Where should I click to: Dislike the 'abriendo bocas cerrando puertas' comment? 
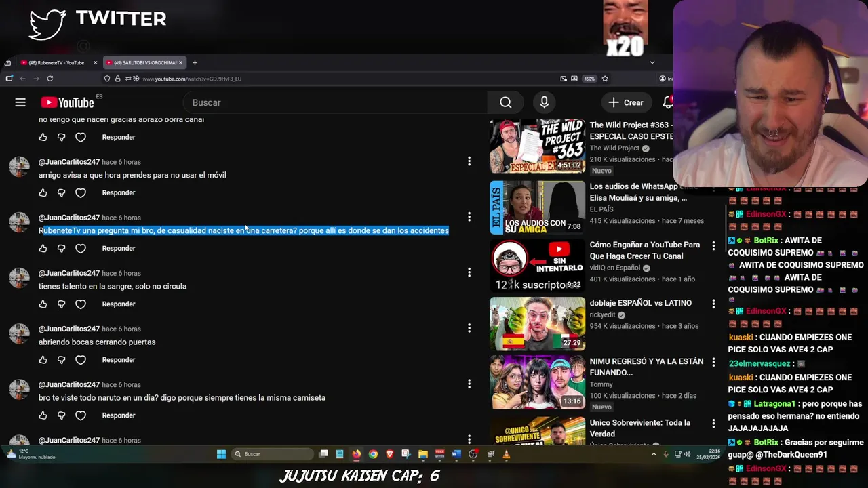pos(61,359)
